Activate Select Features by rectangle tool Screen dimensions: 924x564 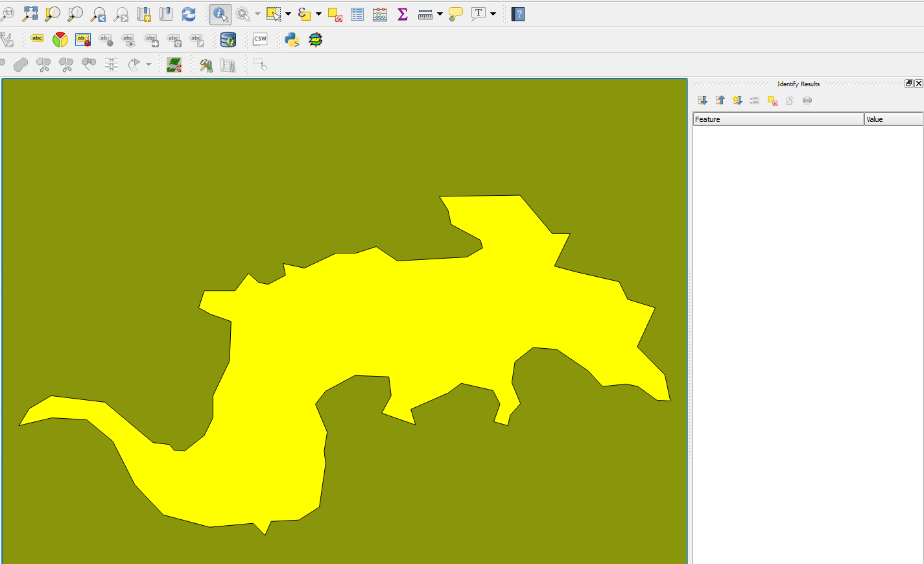(274, 14)
